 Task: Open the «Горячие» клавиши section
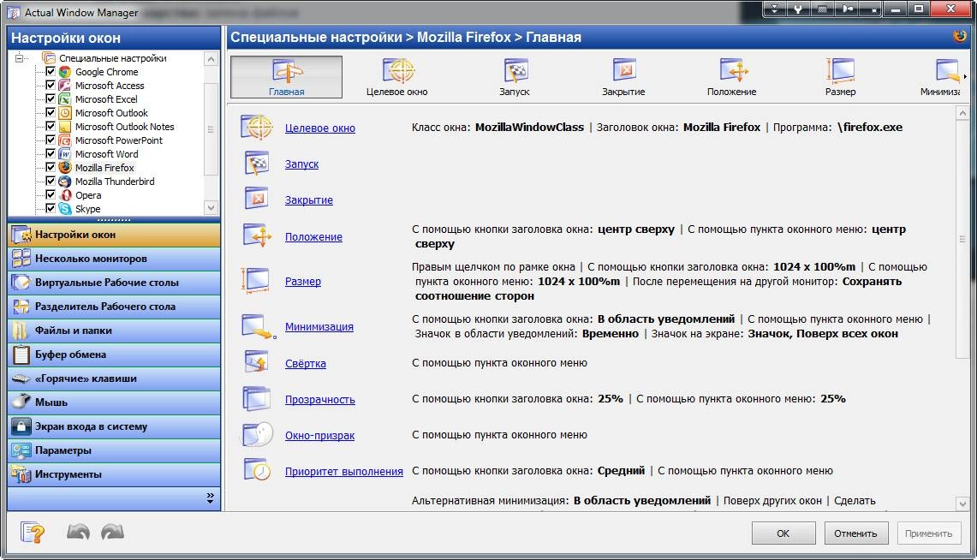pos(114,378)
